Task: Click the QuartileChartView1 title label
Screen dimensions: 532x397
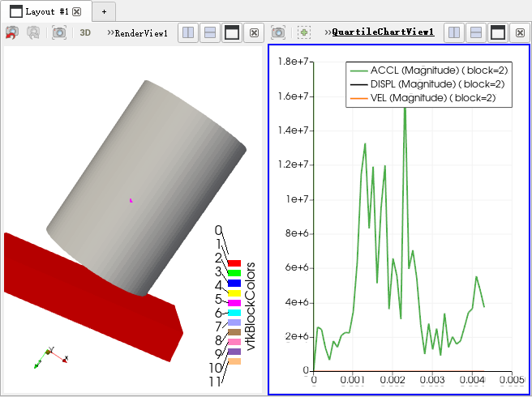Action: 383,32
